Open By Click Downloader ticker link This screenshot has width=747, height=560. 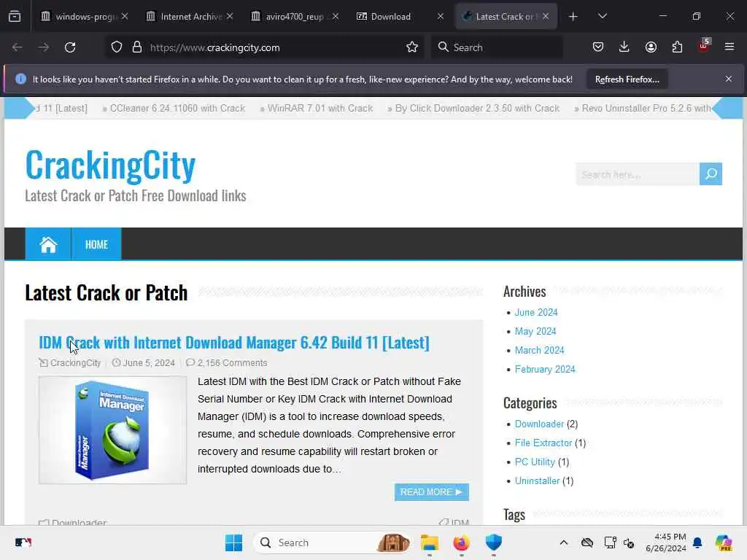[477, 109]
